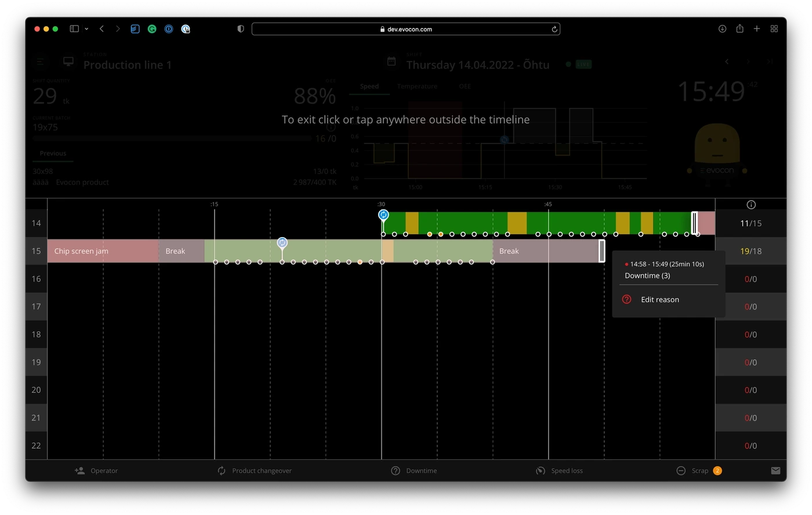Viewport: 812px width, 515px height.
Task: Go back to the previous page
Action: (101, 29)
